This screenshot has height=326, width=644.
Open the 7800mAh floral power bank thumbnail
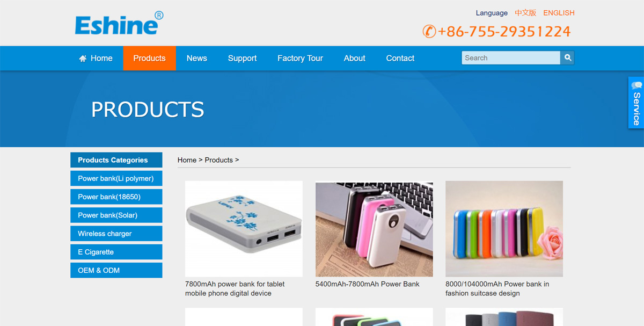click(244, 229)
